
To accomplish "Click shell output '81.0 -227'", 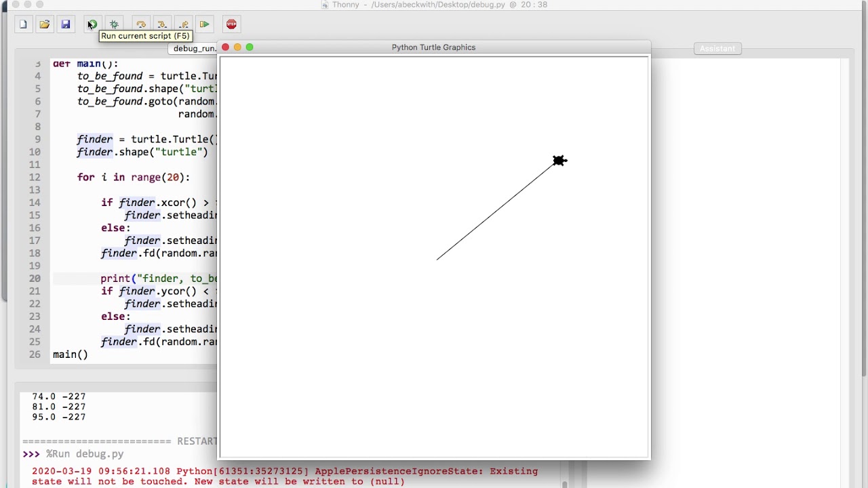I will tap(59, 407).
